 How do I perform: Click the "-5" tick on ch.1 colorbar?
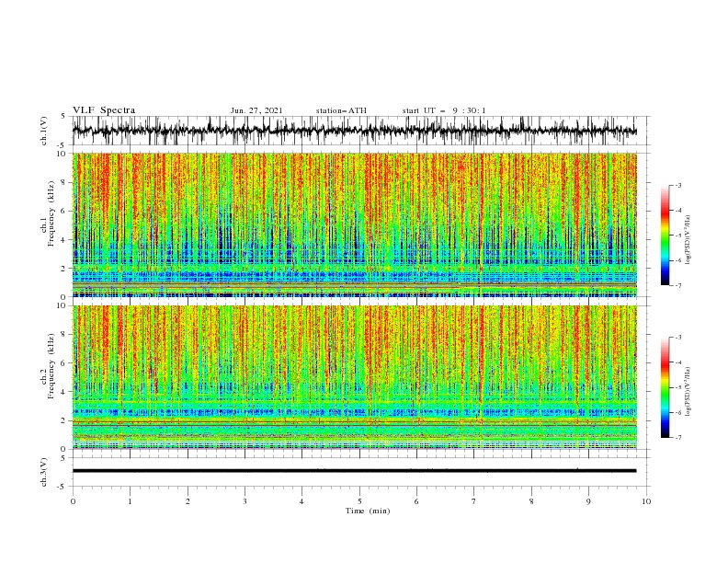(677, 236)
